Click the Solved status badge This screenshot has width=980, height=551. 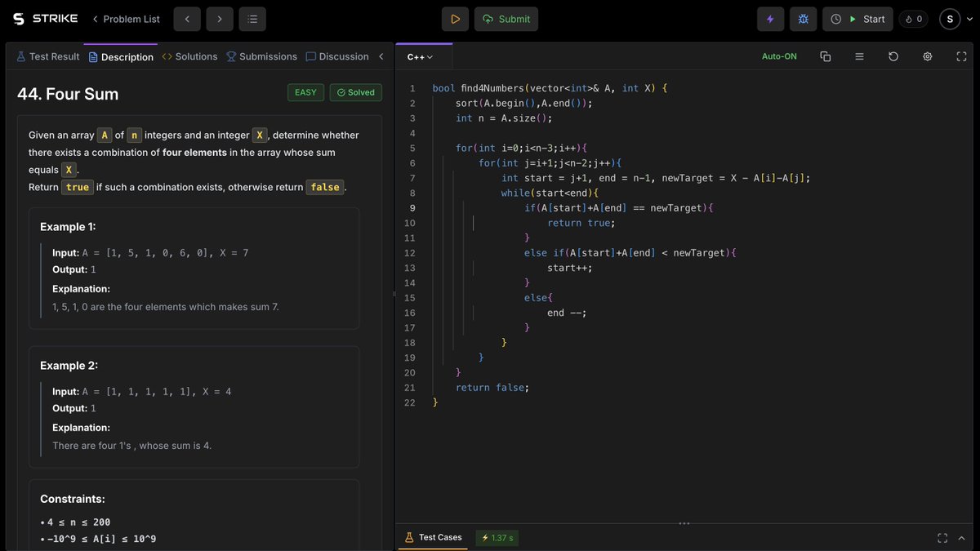(x=356, y=92)
